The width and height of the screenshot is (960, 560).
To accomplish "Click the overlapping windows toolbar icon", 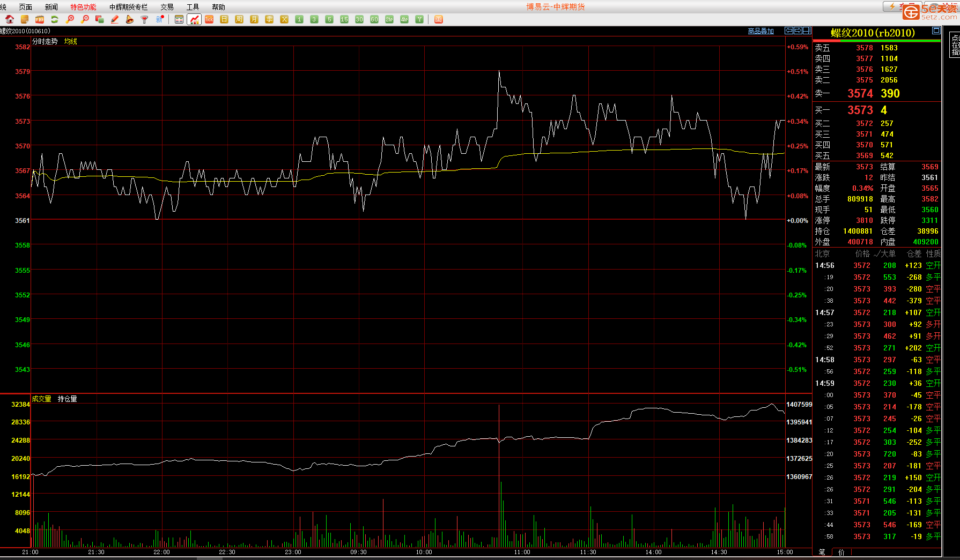I will pyautogui.click(x=100, y=19).
